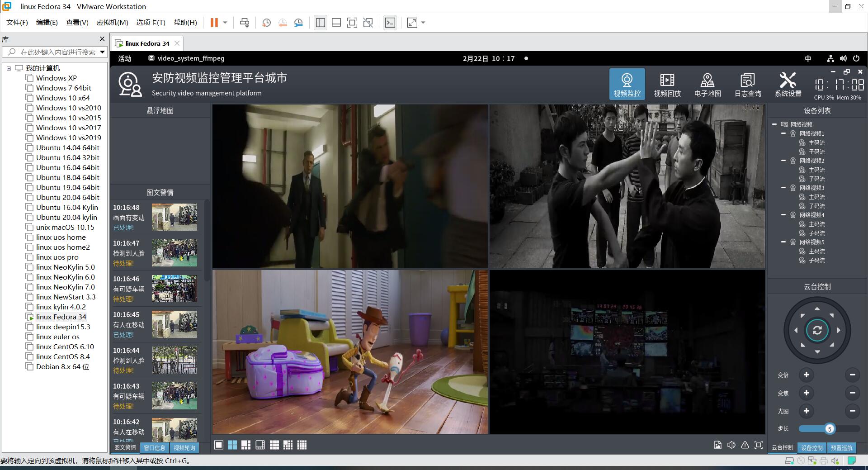
Task: Switch to single-screen video layout
Action: (219, 445)
